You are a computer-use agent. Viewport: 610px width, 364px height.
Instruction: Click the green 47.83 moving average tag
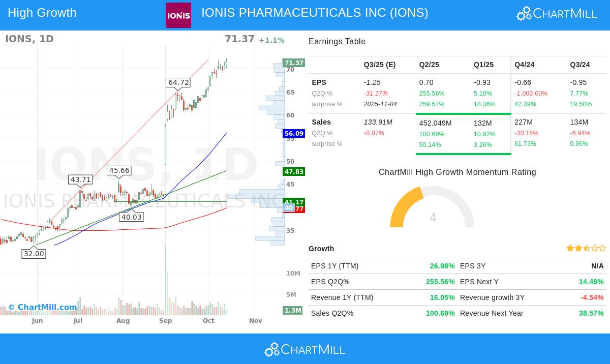coord(294,172)
